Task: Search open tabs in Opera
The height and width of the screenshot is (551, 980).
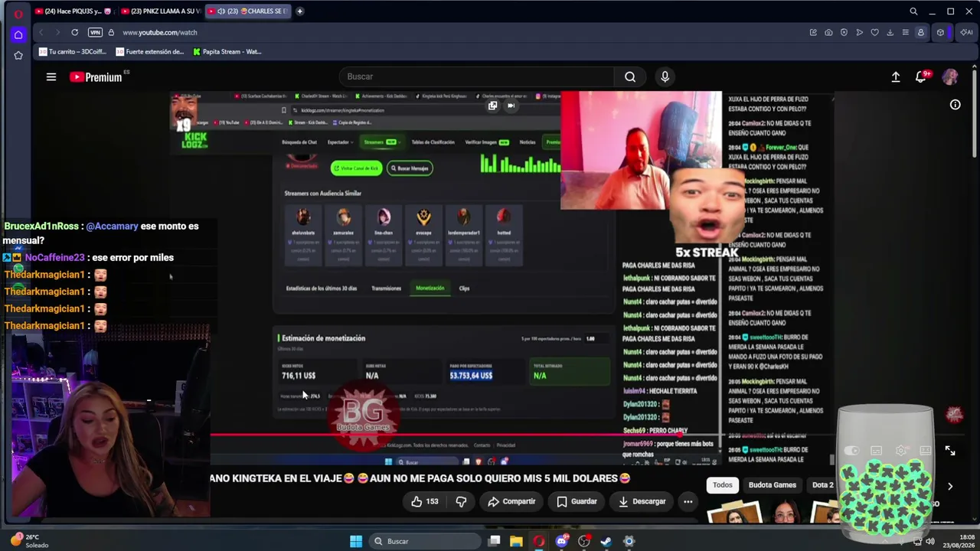Action: (913, 11)
